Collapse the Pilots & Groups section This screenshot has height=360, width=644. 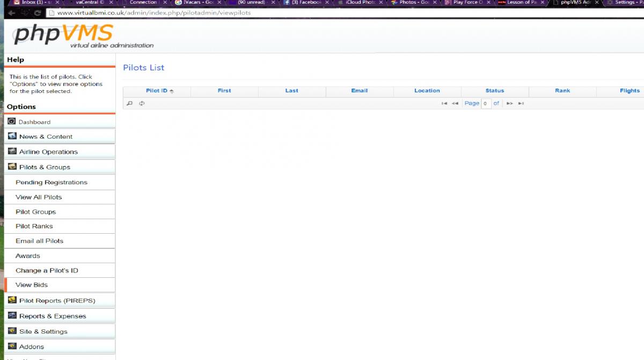click(45, 167)
